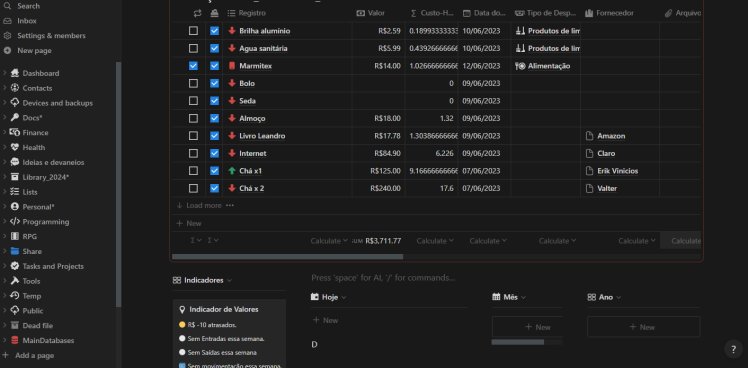Click the New button under Ano

tap(644, 327)
